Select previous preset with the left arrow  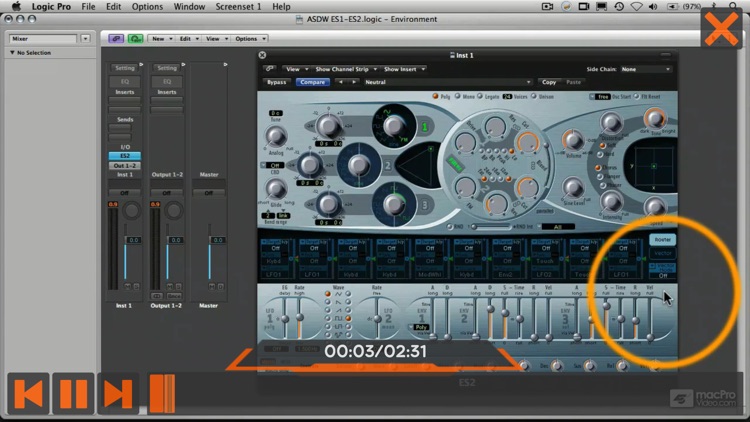[x=341, y=82]
